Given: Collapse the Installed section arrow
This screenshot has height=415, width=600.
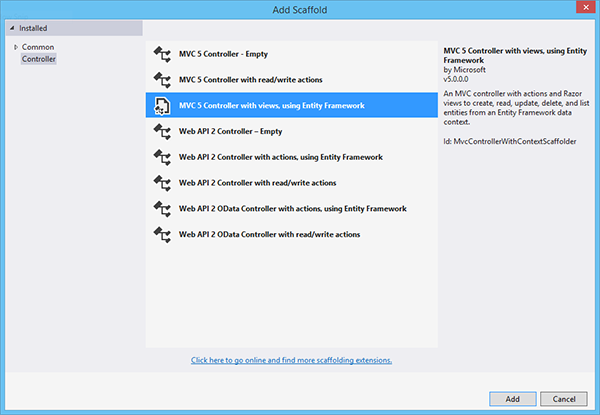Looking at the screenshot, I should [x=12, y=28].
